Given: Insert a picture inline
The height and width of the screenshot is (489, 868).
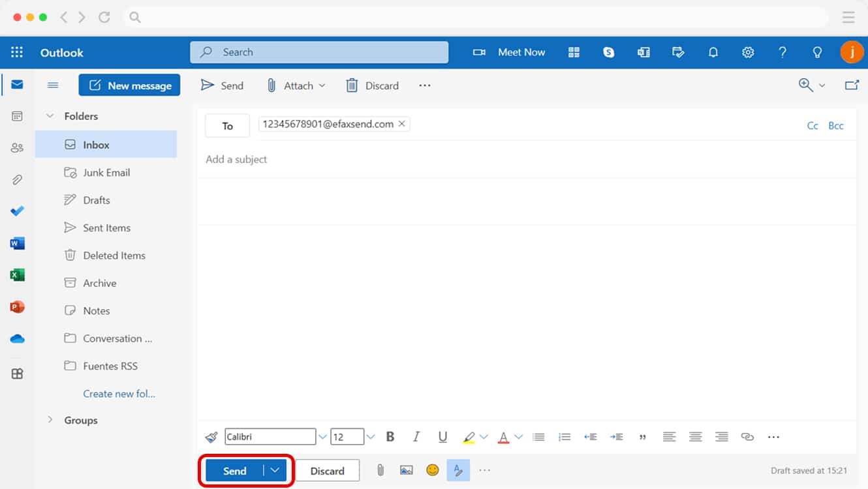Looking at the screenshot, I should pos(406,469).
